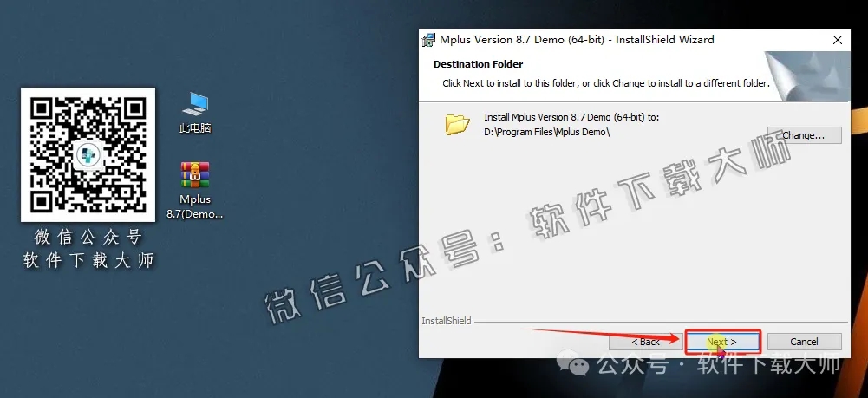Click the path text D:\Program Files\Mplus Demo\
Screen dimensions: 868x398
click(x=547, y=133)
